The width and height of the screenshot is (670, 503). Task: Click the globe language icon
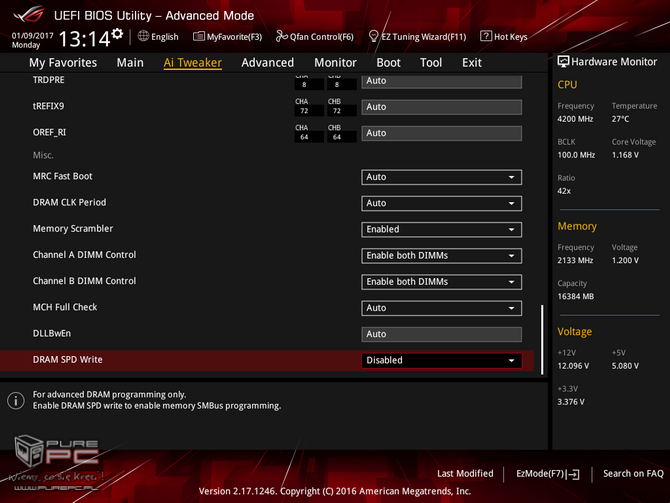tap(143, 36)
